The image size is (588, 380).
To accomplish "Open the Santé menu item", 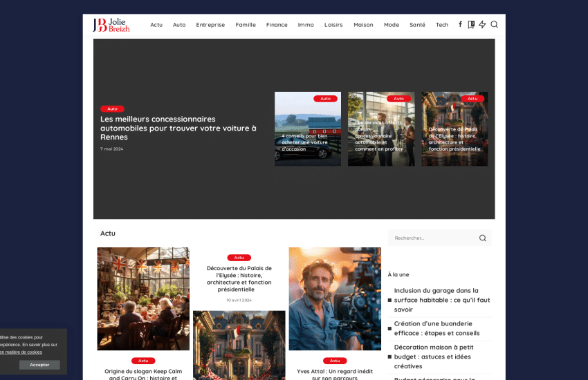I will click(417, 25).
